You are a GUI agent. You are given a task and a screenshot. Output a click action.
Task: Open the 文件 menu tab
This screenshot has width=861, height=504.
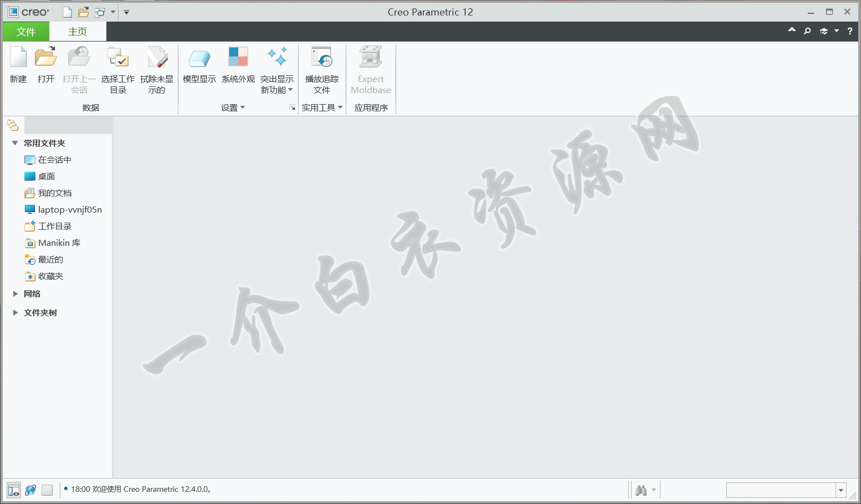point(26,32)
